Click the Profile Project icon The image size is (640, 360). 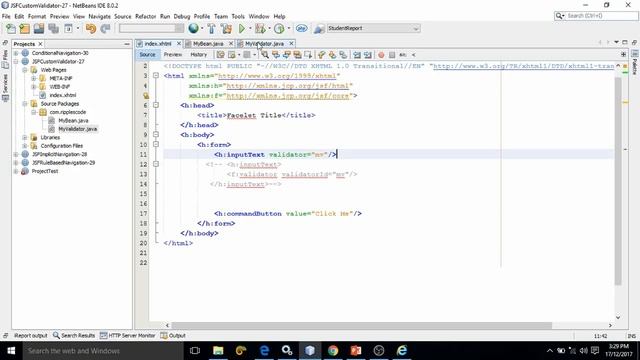[279, 29]
